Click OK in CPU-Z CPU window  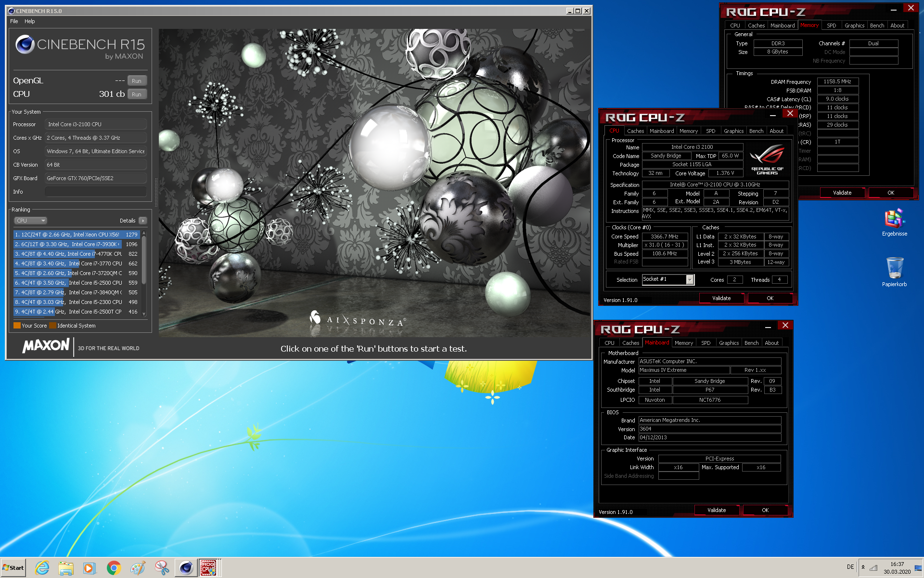point(770,298)
